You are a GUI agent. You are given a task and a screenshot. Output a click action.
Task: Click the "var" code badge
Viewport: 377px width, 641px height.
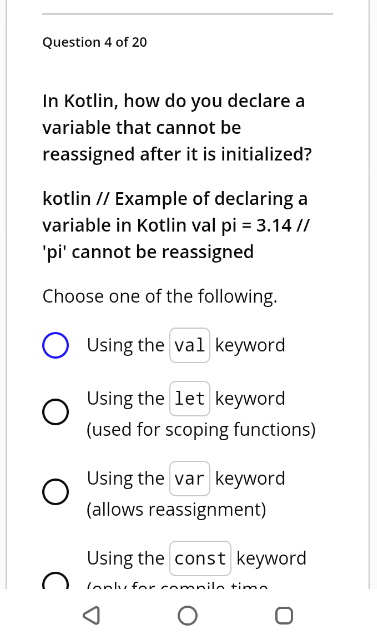click(x=190, y=479)
